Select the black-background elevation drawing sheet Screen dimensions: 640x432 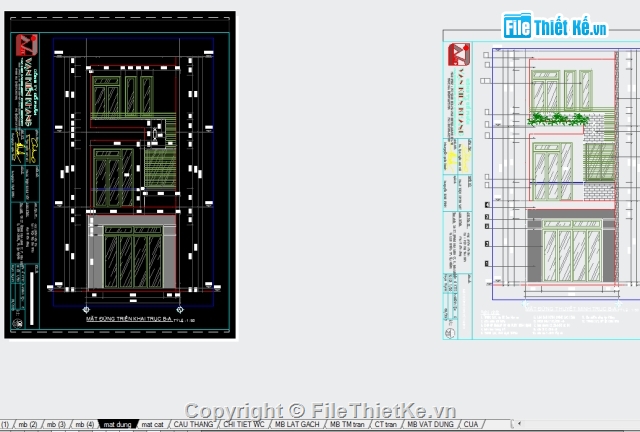pyautogui.click(x=120, y=175)
